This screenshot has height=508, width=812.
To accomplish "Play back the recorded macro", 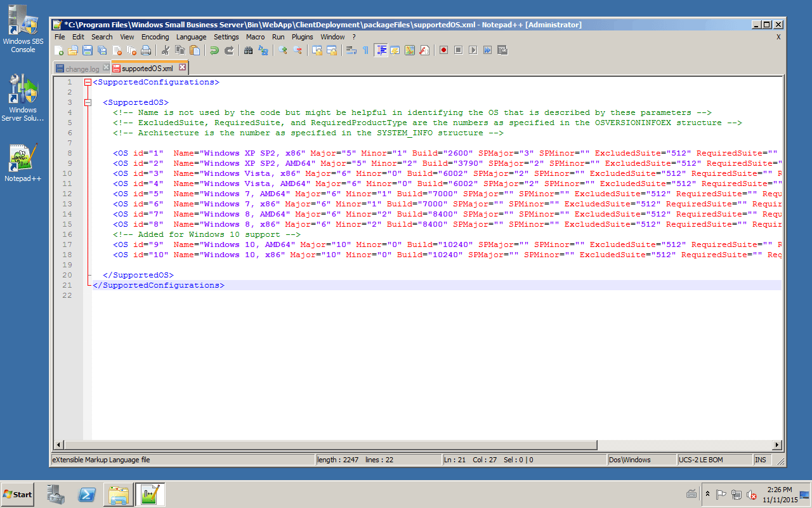I will point(473,50).
